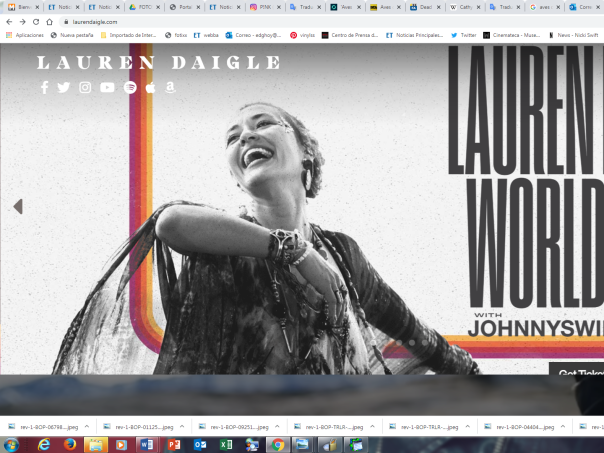Open the Instagram icon below the site title
Image resolution: width=604 pixels, height=453 pixels.
[x=85, y=88]
